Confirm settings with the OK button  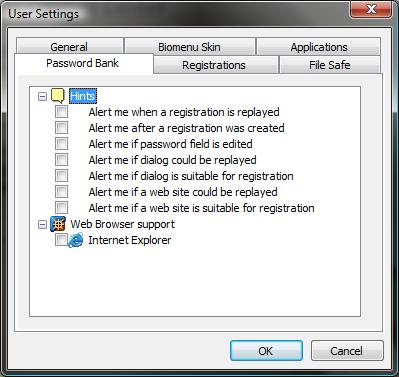(266, 351)
